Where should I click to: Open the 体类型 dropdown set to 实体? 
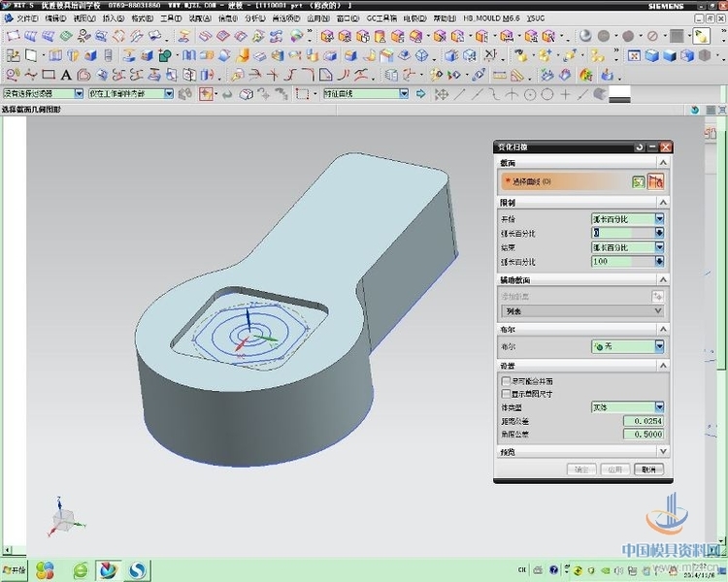tap(627, 407)
